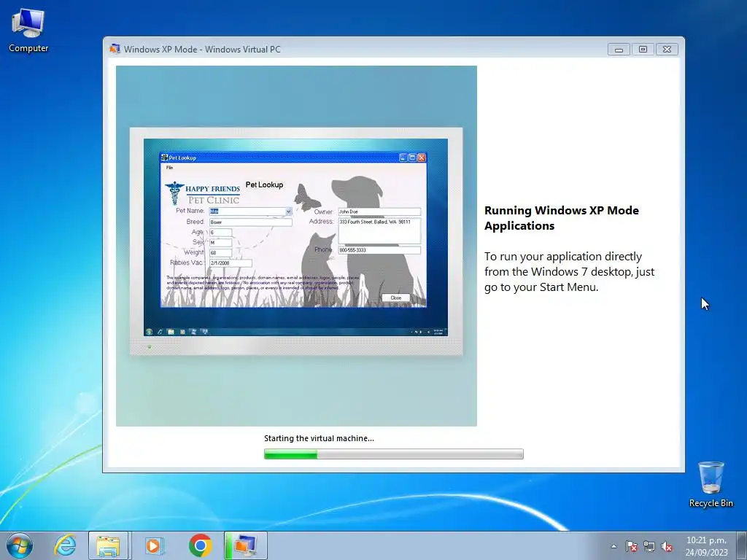
Task: Click the 'Running Windows XP Mode Applications' heading
Action: 561,218
